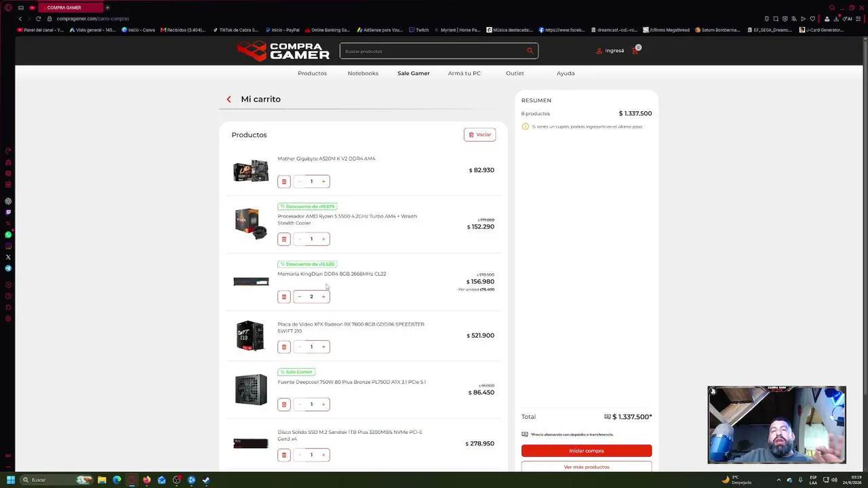Go to Sale Gamer section
Viewport: 868px width, 488px height.
[x=414, y=73]
